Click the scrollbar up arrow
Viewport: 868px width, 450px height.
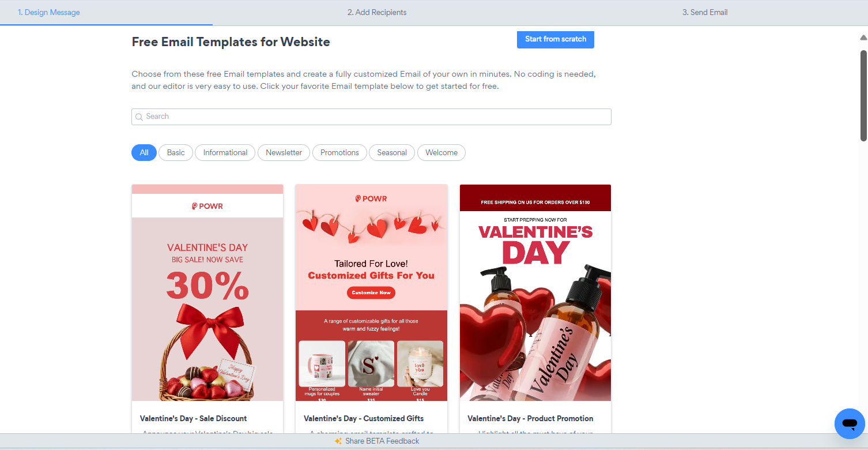pos(863,37)
